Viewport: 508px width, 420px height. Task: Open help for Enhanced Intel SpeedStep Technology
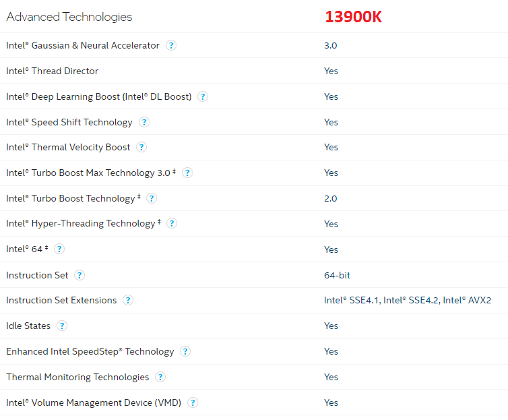click(x=185, y=351)
